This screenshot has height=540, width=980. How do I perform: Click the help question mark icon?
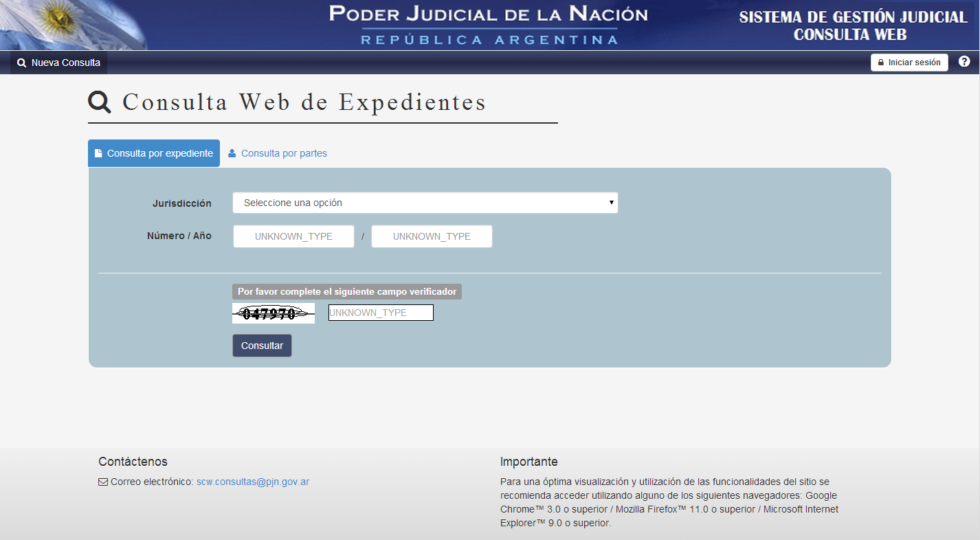(964, 62)
